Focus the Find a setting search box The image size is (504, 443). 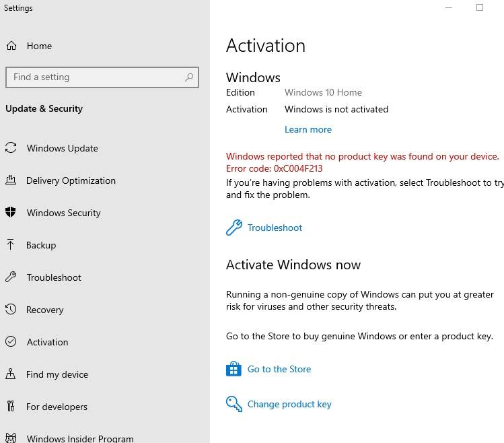(x=102, y=77)
